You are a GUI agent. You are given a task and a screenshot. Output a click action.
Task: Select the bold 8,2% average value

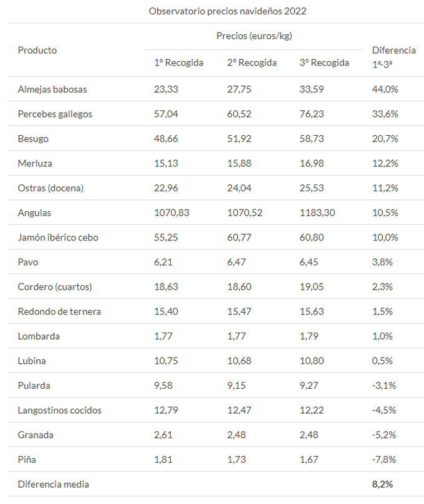pyautogui.click(x=382, y=484)
